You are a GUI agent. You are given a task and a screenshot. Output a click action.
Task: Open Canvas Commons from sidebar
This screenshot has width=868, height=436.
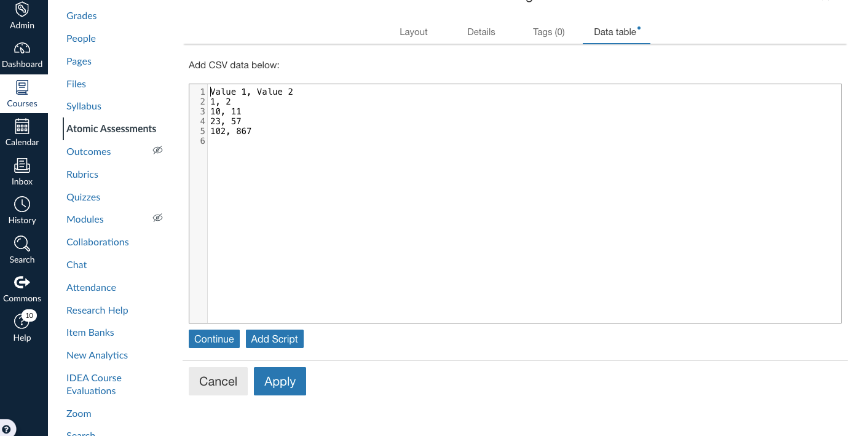[x=22, y=288]
